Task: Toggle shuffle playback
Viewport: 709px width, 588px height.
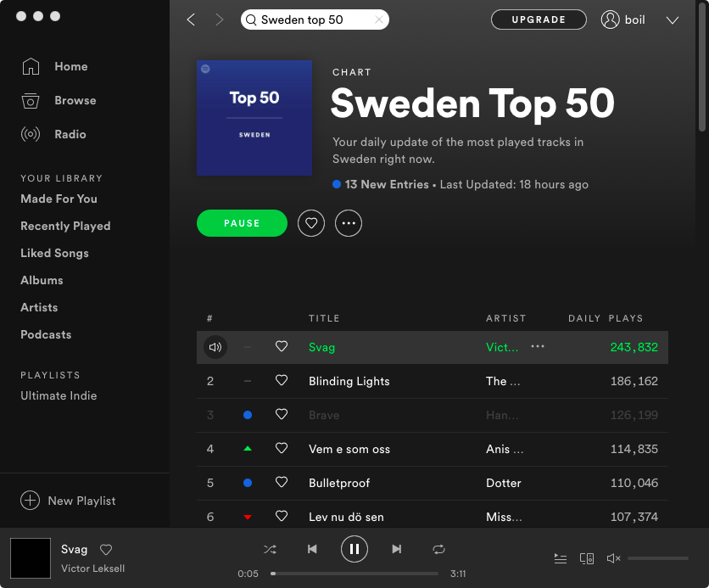Action: click(x=270, y=549)
